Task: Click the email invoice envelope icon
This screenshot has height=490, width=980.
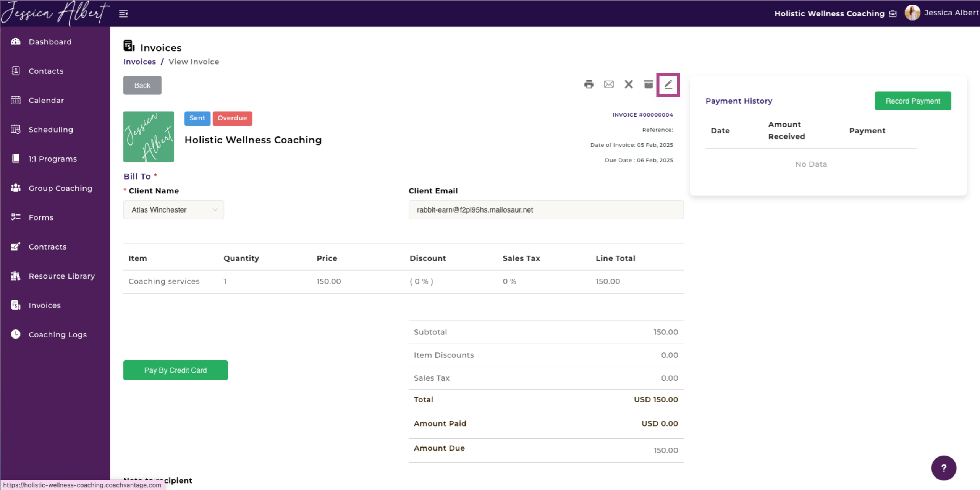Action: point(609,84)
